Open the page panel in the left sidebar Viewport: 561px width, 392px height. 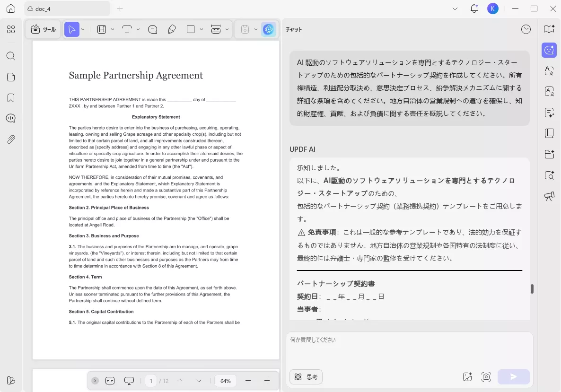pos(11,77)
